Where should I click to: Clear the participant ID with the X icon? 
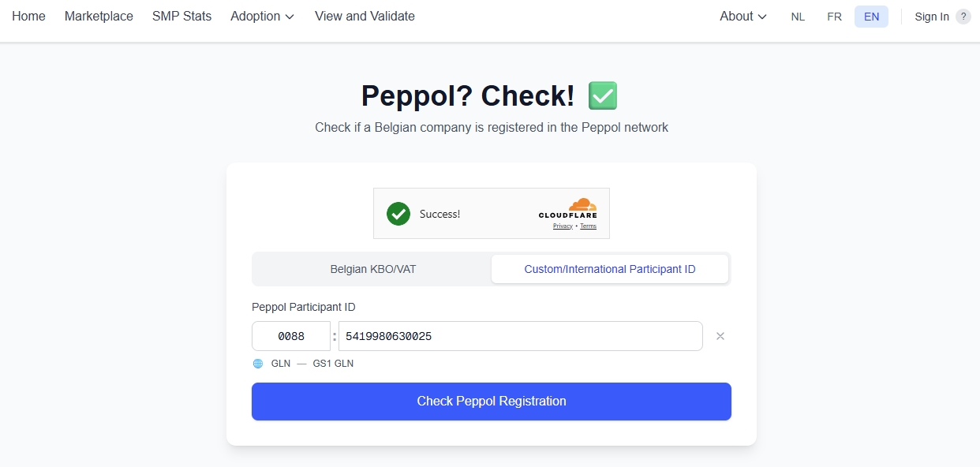tap(720, 336)
